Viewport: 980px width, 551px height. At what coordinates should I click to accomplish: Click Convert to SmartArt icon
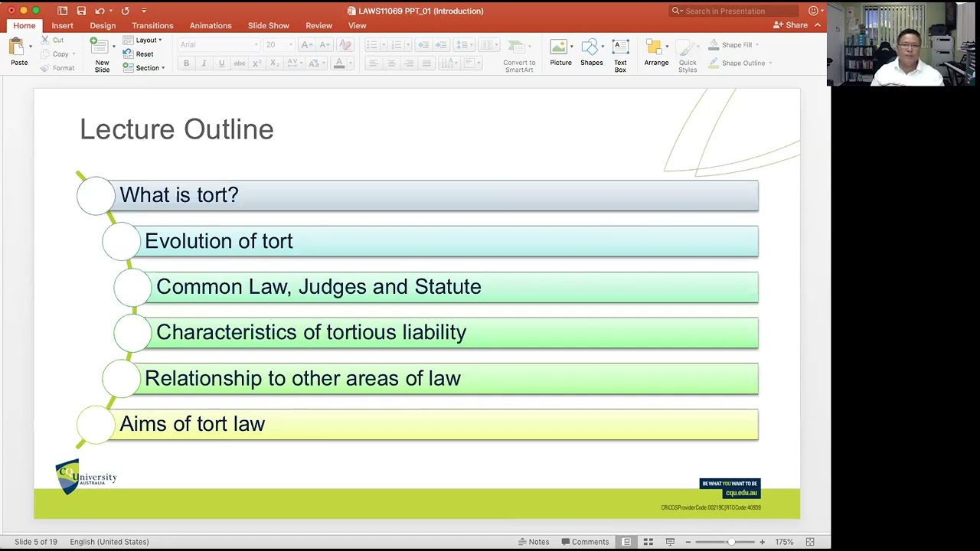tap(517, 47)
